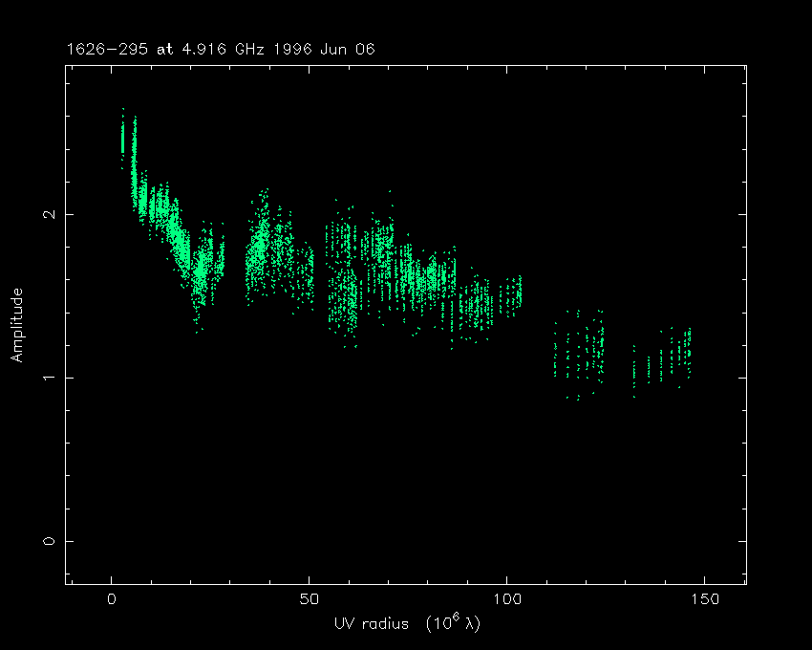Click the data points near UV radius 133
Viewport: 812px width, 650px height.
635,368
